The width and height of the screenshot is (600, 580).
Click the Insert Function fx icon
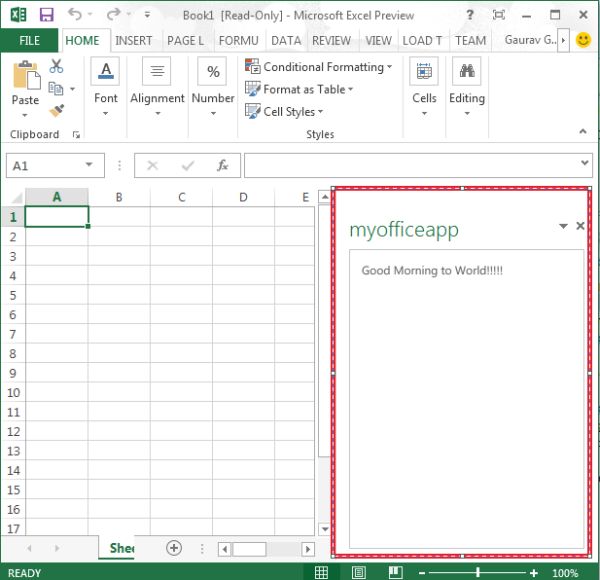(222, 165)
